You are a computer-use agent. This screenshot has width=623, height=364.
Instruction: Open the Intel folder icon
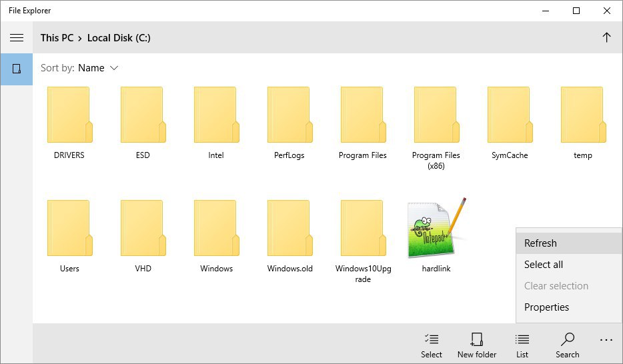pyautogui.click(x=217, y=115)
